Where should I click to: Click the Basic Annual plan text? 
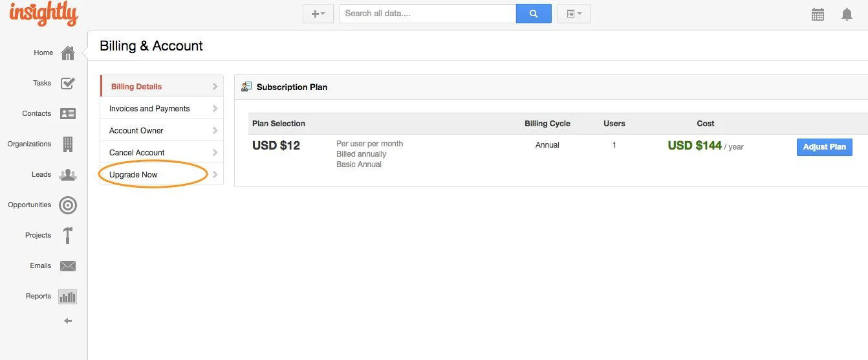pyautogui.click(x=359, y=164)
